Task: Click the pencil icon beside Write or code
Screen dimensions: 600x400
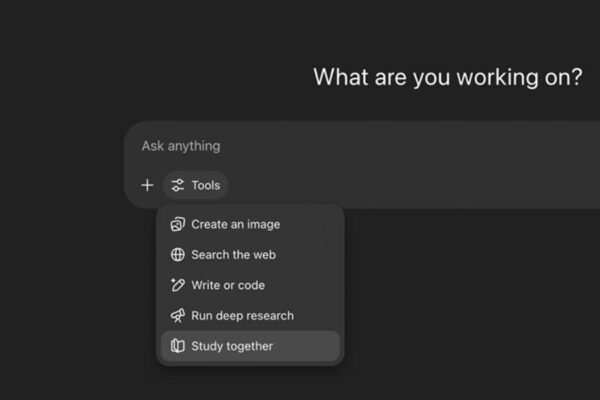Action: (x=178, y=285)
